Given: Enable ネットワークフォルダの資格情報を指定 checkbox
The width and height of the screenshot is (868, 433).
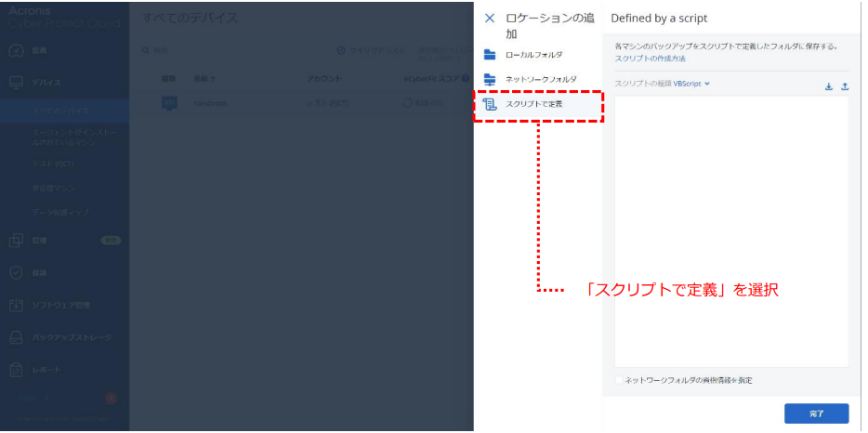Looking at the screenshot, I should [x=620, y=380].
